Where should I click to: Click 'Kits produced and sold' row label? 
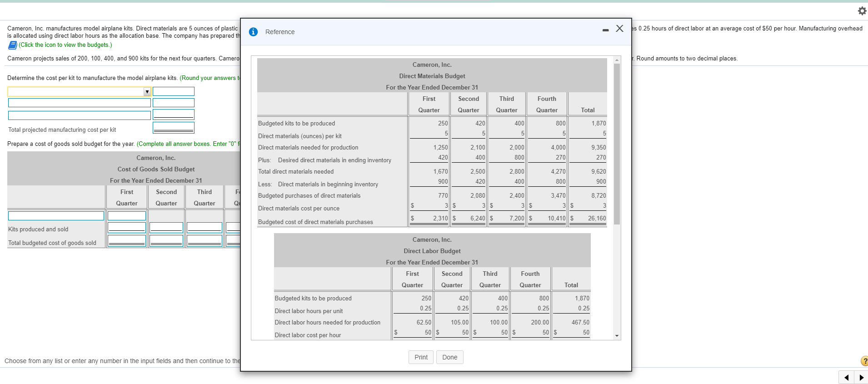coord(38,229)
